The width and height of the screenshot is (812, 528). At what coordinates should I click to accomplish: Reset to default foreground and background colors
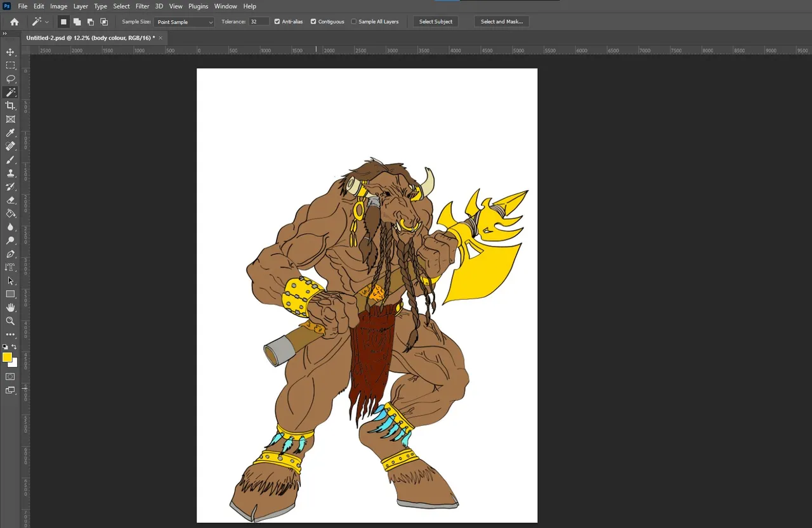click(x=5, y=347)
